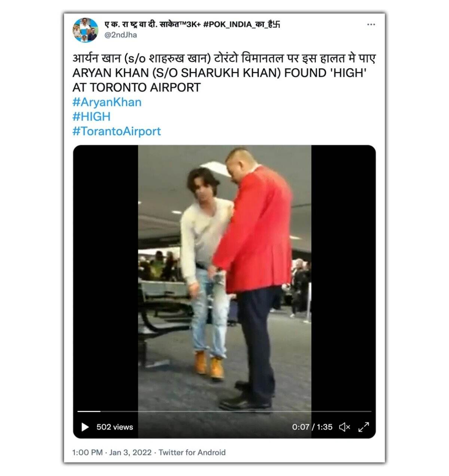
Task: Click the black left margin of the video player
Action: 106,277
